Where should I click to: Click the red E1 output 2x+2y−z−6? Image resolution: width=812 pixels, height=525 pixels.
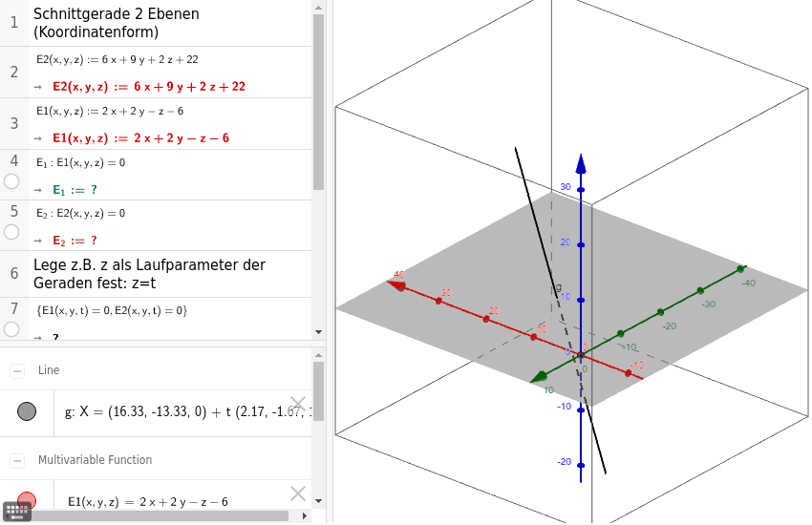tap(140, 138)
